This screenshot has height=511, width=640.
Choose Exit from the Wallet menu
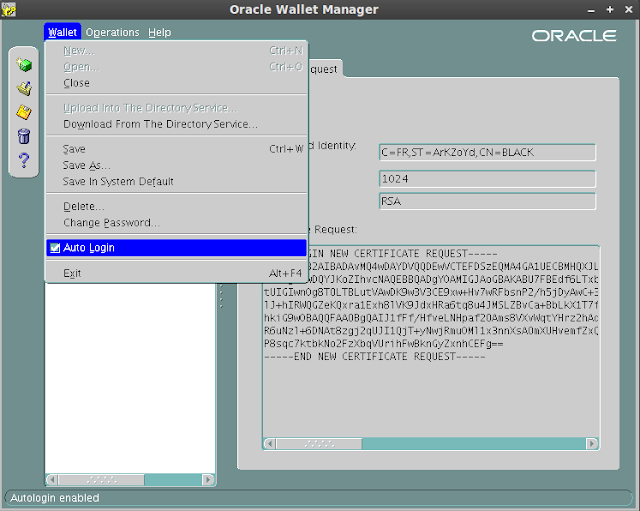[x=176, y=273]
